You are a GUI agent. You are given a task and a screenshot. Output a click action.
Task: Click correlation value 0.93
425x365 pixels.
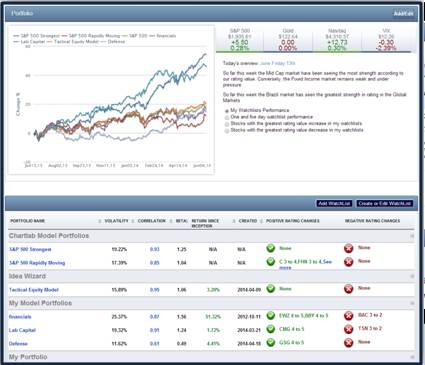[155, 249]
